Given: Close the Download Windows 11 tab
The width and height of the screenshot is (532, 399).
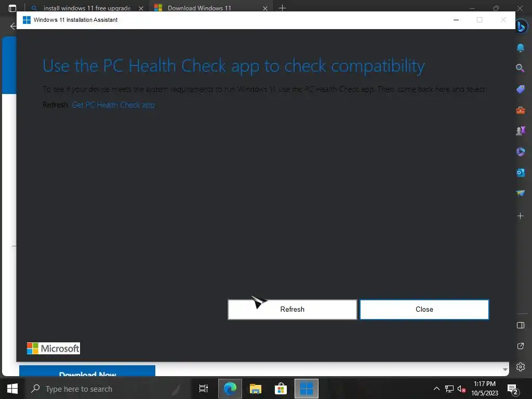Looking at the screenshot, I should [x=265, y=8].
